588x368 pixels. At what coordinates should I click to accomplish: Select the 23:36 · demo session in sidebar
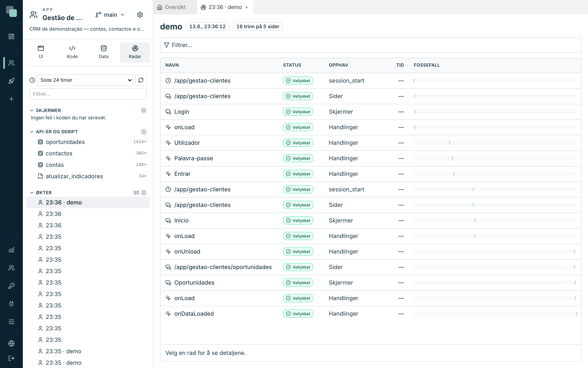tap(88, 202)
